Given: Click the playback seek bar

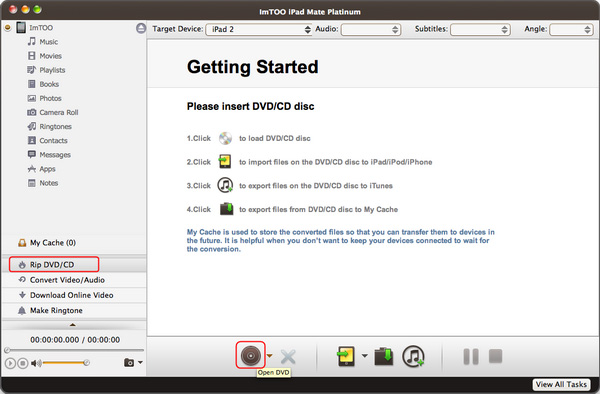Looking at the screenshot, I should (74, 350).
